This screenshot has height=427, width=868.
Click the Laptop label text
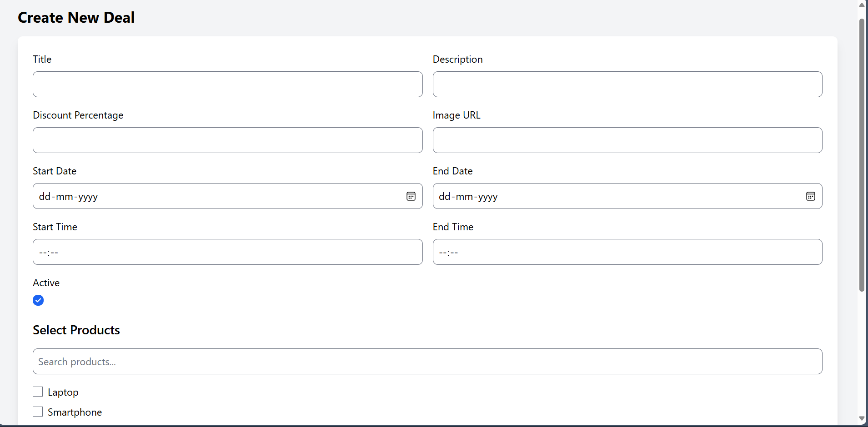tap(63, 392)
